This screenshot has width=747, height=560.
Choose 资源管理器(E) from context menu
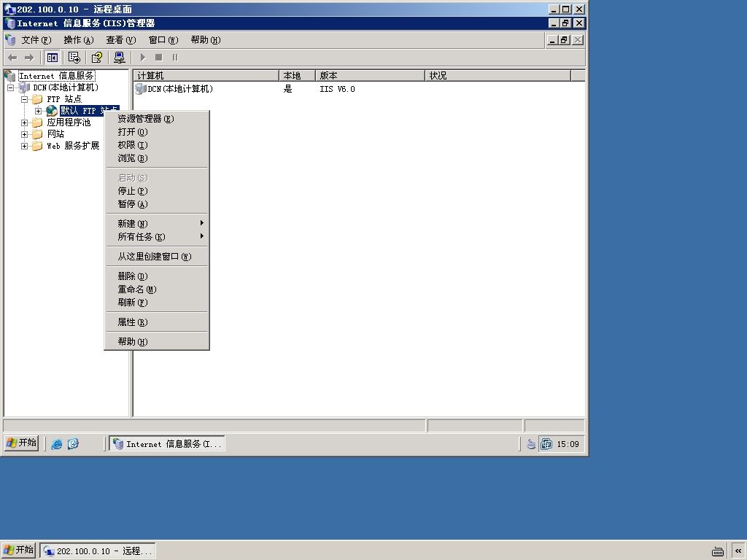click(157, 119)
